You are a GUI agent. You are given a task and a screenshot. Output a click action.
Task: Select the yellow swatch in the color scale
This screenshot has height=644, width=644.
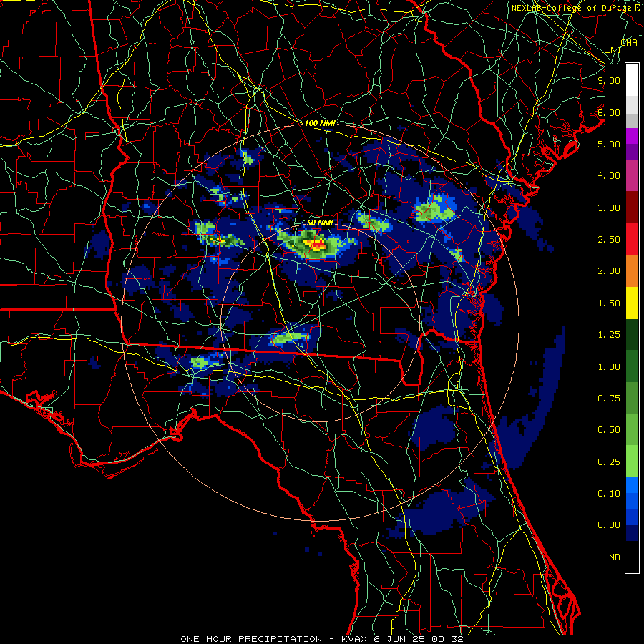click(x=632, y=303)
